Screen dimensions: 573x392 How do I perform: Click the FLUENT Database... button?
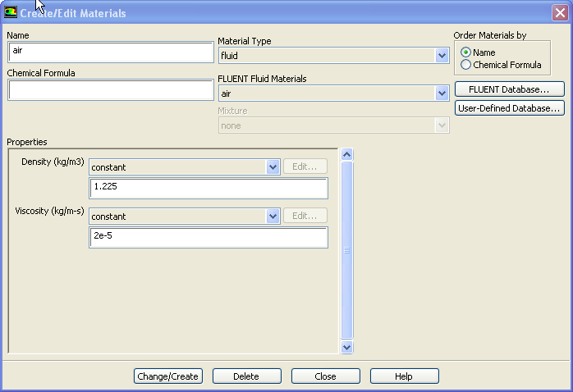(510, 89)
